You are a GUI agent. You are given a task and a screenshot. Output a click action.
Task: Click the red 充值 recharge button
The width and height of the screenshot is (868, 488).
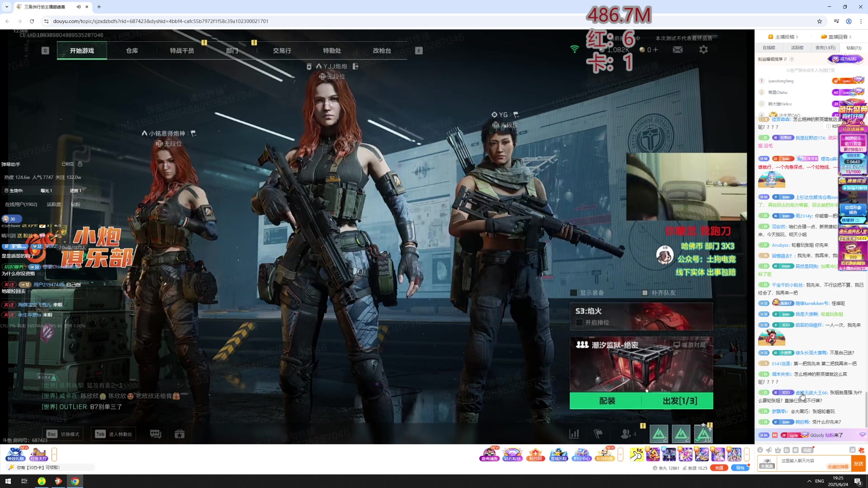[719, 468]
